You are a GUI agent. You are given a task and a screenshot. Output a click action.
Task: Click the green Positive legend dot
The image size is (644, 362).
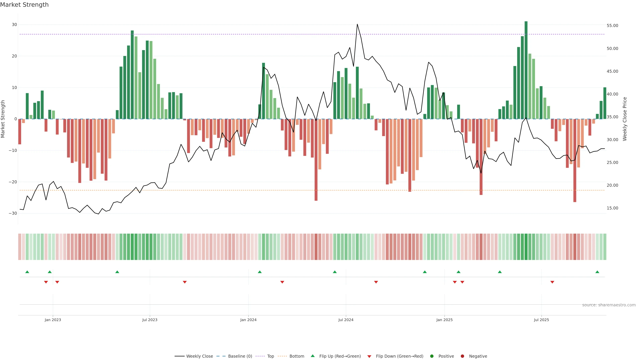[x=432, y=356]
